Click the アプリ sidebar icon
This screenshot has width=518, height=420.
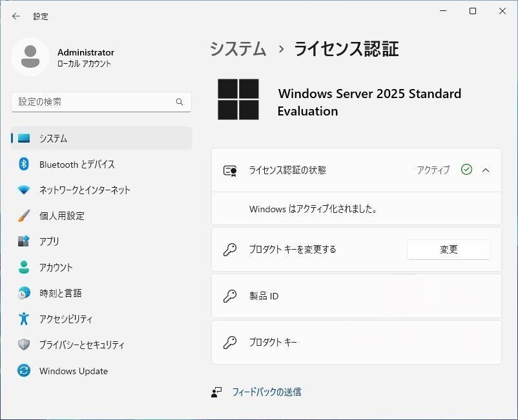24,241
